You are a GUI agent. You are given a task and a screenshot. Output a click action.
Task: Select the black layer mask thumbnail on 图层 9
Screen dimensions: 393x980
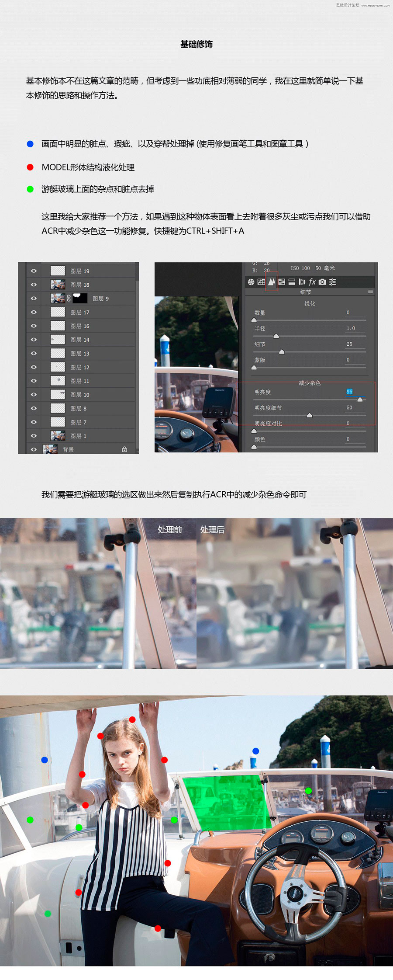coord(80,298)
